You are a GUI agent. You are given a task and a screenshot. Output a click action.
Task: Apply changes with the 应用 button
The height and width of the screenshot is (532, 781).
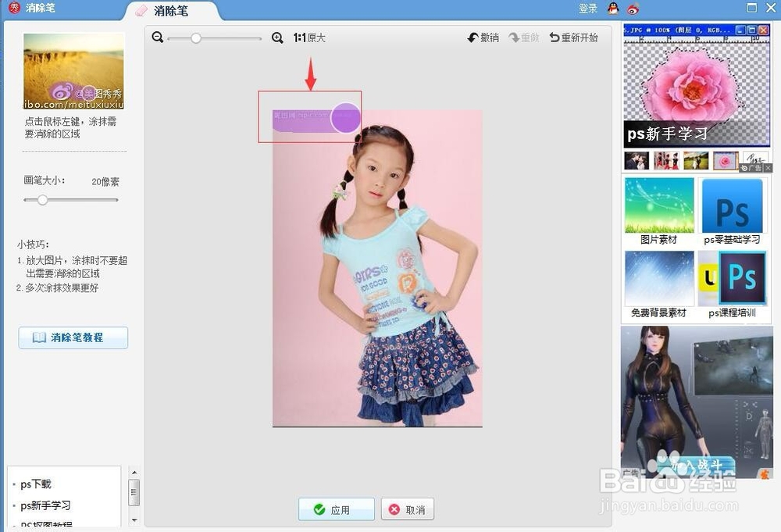336,509
